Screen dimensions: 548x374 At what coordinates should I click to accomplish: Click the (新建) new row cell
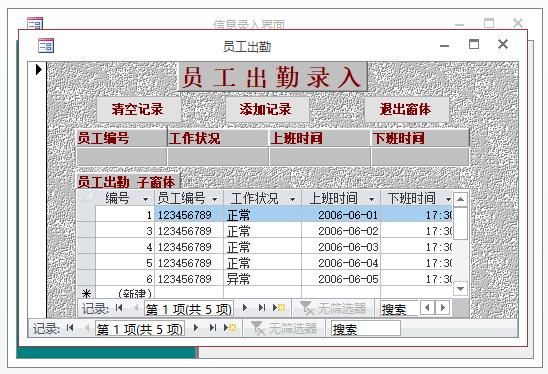(124, 293)
